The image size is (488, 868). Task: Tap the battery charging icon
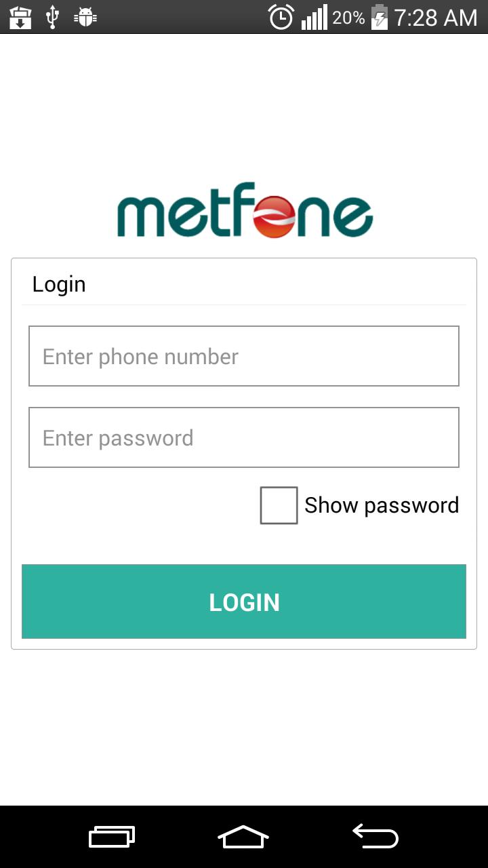pyautogui.click(x=380, y=17)
